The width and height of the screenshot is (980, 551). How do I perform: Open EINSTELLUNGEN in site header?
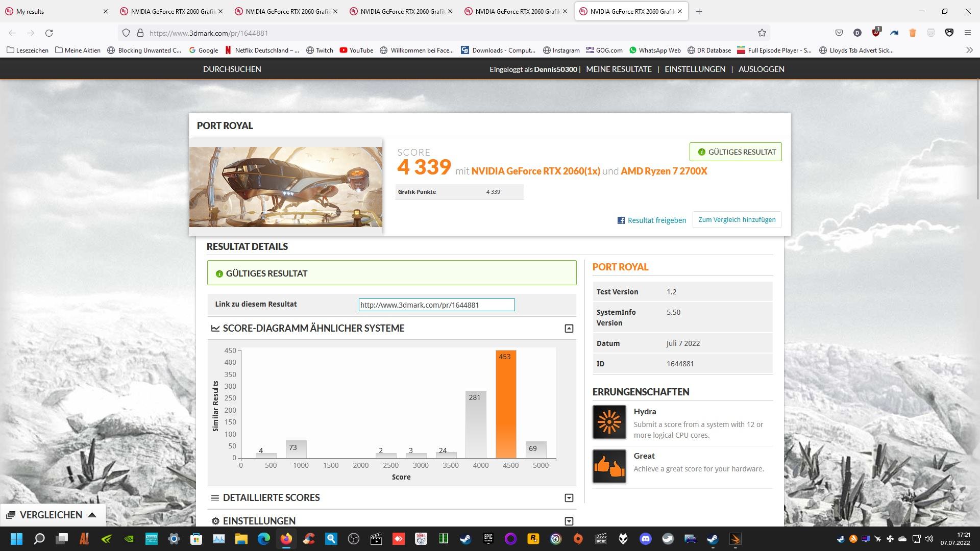[695, 69]
